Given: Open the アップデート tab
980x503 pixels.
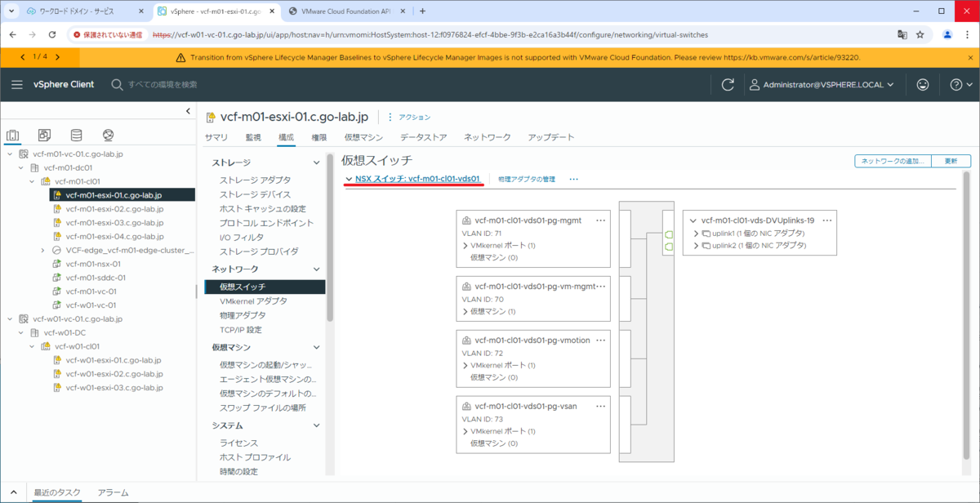Looking at the screenshot, I should pyautogui.click(x=551, y=137).
